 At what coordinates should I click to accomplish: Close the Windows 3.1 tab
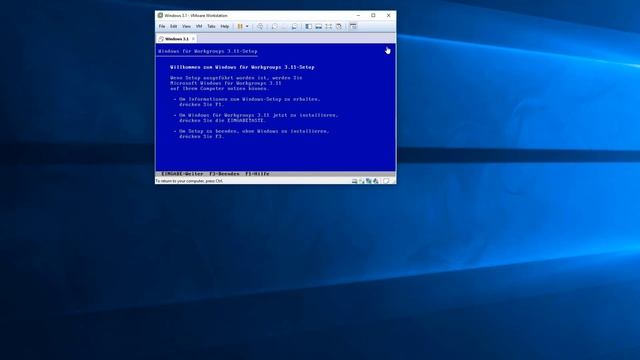[x=193, y=39]
